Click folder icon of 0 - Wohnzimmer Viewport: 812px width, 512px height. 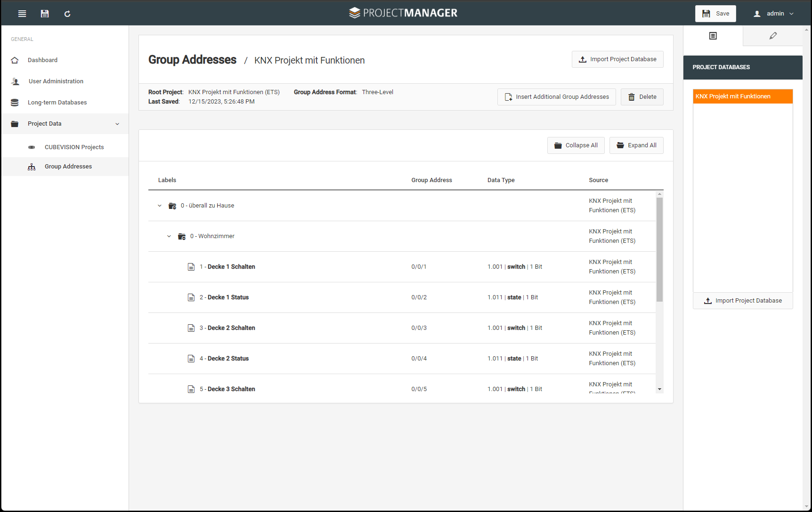[182, 236]
